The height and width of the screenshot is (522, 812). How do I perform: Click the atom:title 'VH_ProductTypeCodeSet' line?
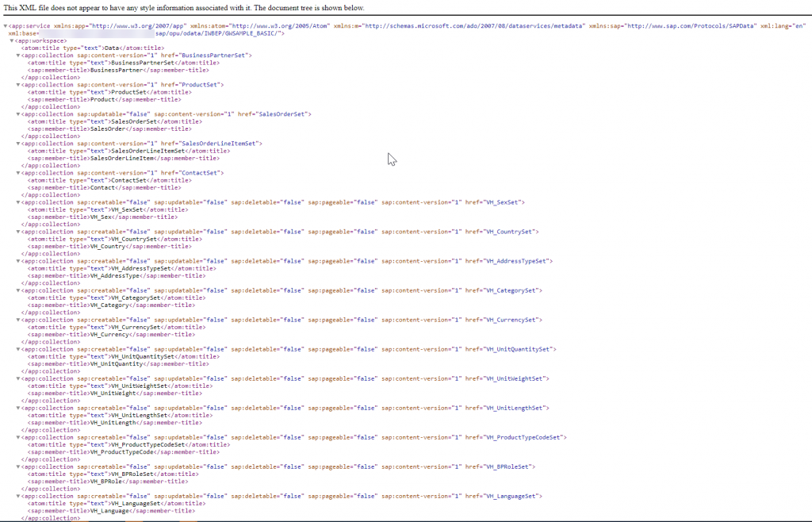(x=128, y=445)
